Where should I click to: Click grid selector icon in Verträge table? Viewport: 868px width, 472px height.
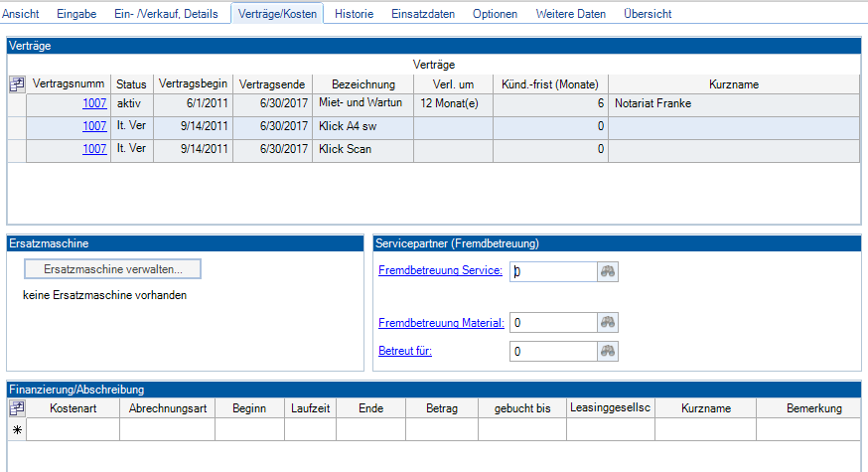pyautogui.click(x=17, y=84)
